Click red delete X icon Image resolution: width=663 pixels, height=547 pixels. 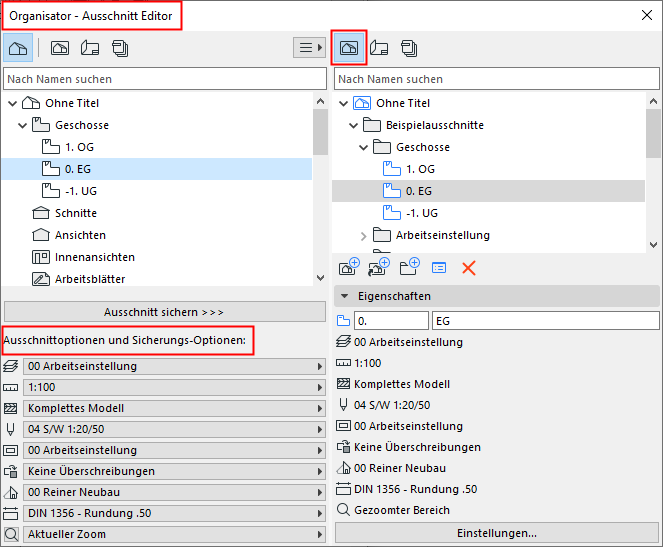(469, 268)
